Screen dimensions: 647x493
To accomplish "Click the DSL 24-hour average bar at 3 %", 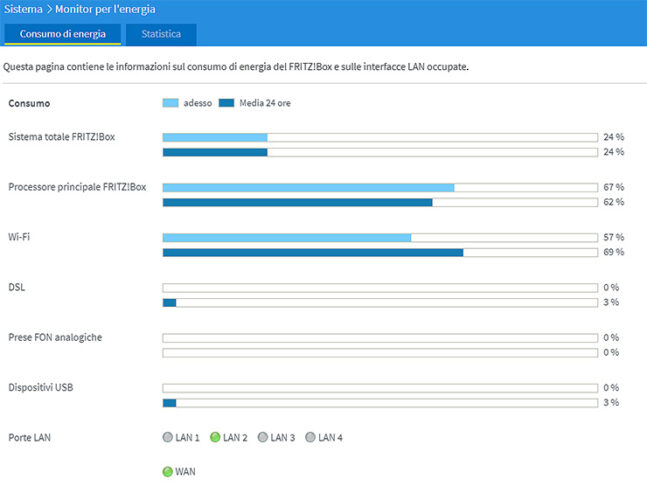I will (169, 302).
